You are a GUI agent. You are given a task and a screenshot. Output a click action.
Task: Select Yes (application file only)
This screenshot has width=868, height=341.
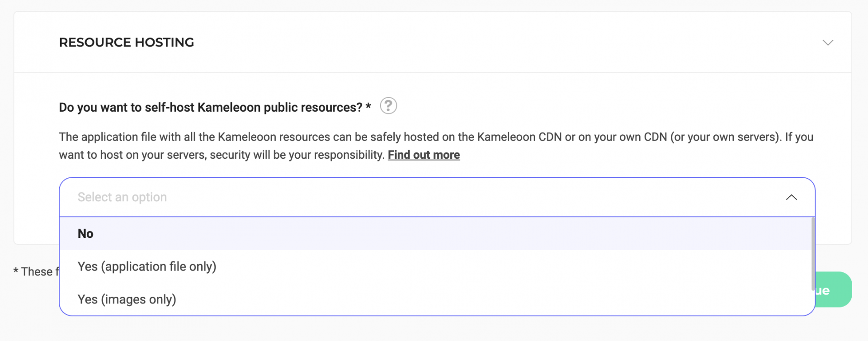pyautogui.click(x=147, y=266)
